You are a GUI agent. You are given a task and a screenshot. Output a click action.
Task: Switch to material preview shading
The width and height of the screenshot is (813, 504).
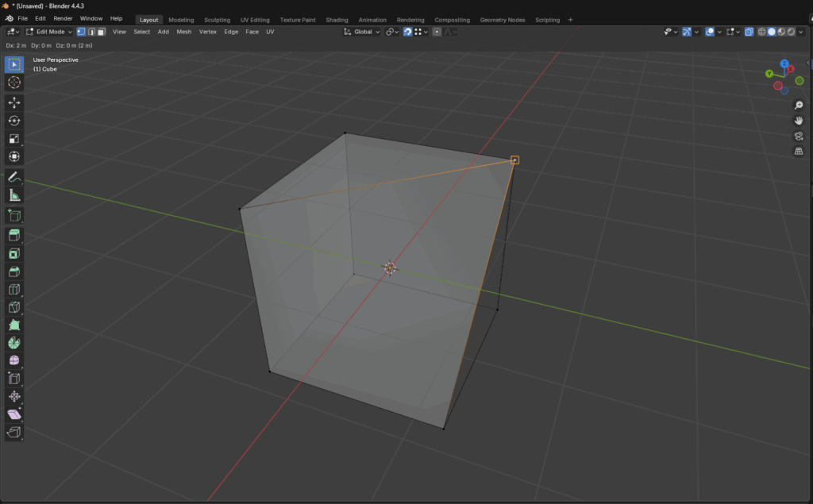click(x=781, y=32)
